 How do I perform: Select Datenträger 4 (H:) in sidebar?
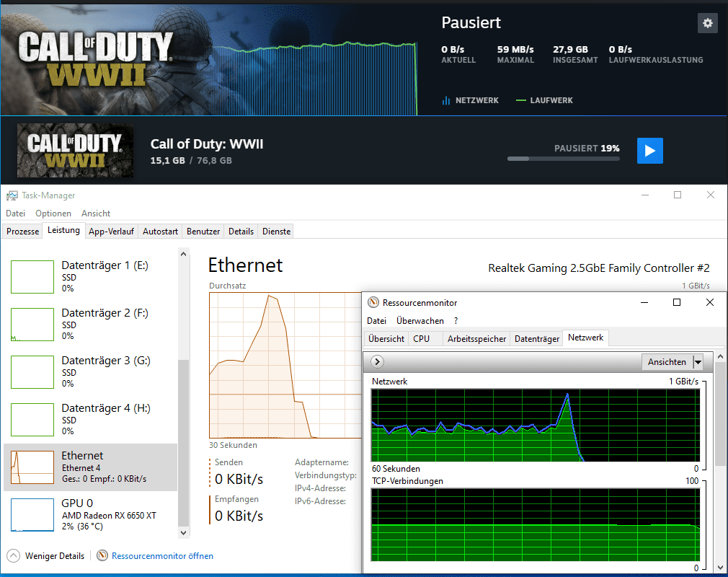91,420
